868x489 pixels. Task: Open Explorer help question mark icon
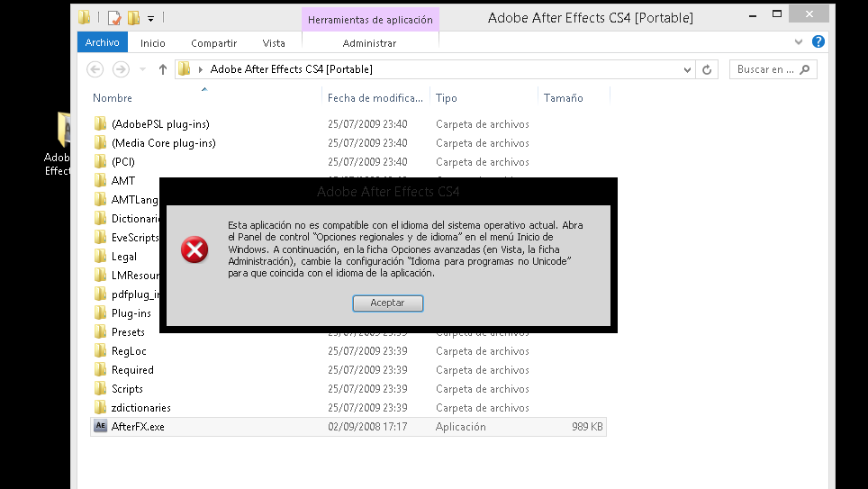pyautogui.click(x=818, y=41)
